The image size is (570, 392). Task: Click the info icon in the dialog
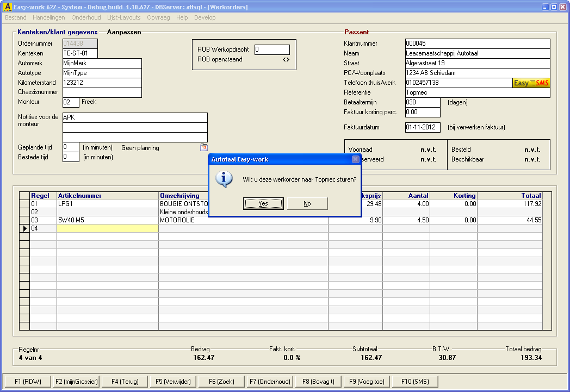tap(224, 179)
